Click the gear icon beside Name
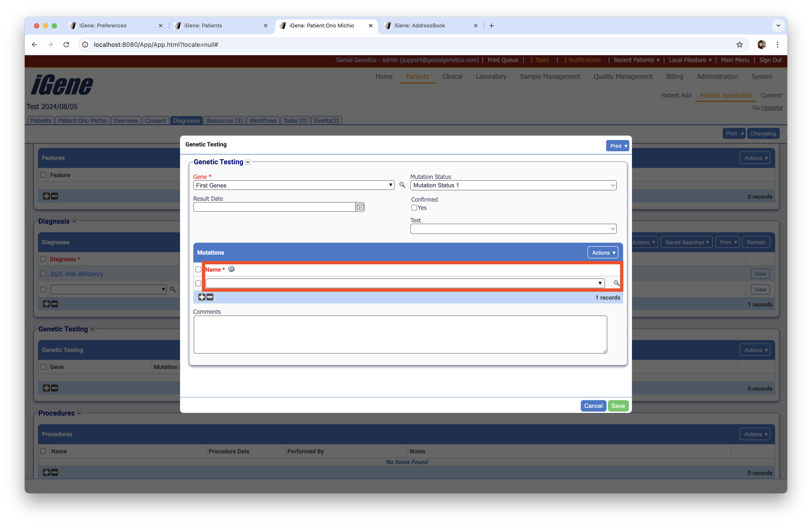 [x=231, y=269]
